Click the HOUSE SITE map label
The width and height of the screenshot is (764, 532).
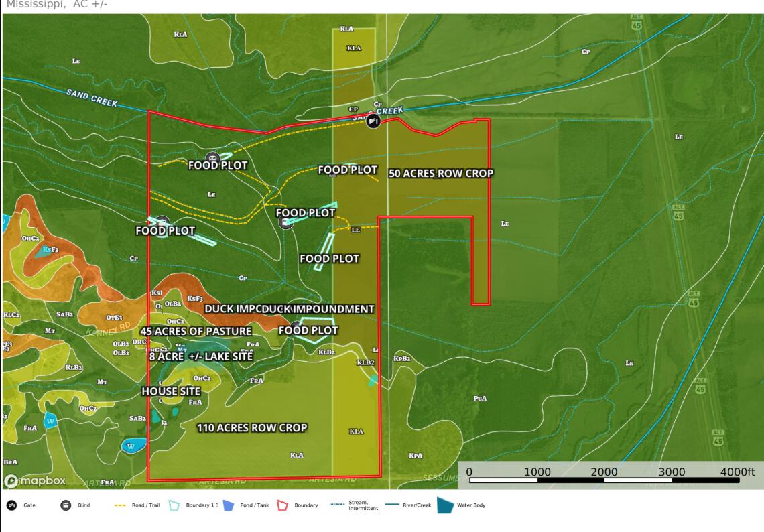169,391
